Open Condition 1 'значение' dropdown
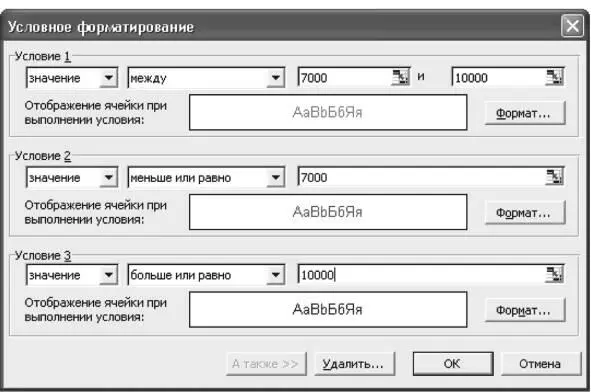This screenshot has width=591, height=392. (x=109, y=78)
